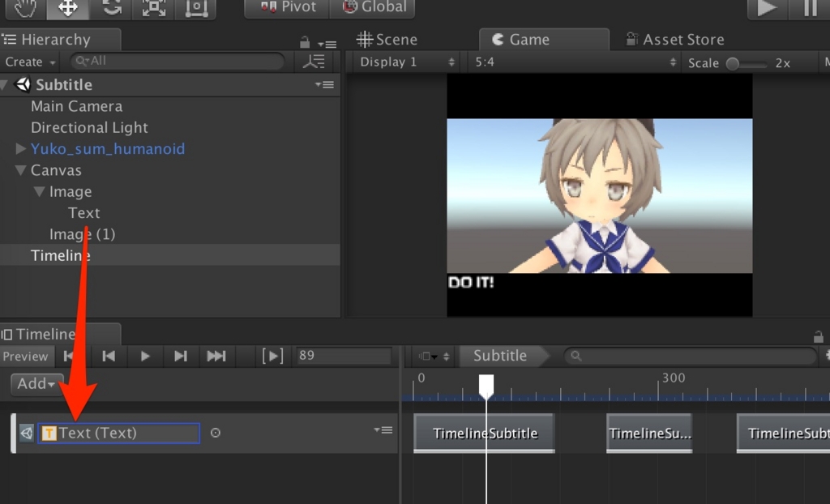Focus the Hierarchy search field
Screen dimensions: 830x504
[178, 62]
